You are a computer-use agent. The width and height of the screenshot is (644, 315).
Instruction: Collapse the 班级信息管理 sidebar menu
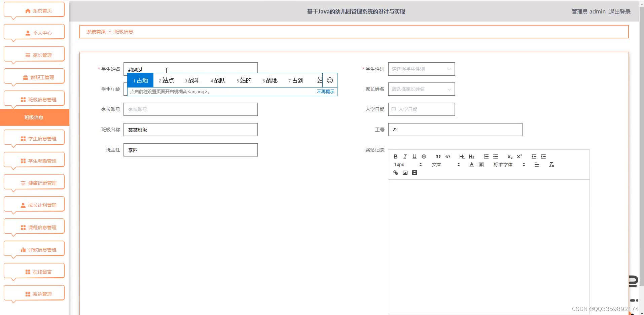coord(34,99)
